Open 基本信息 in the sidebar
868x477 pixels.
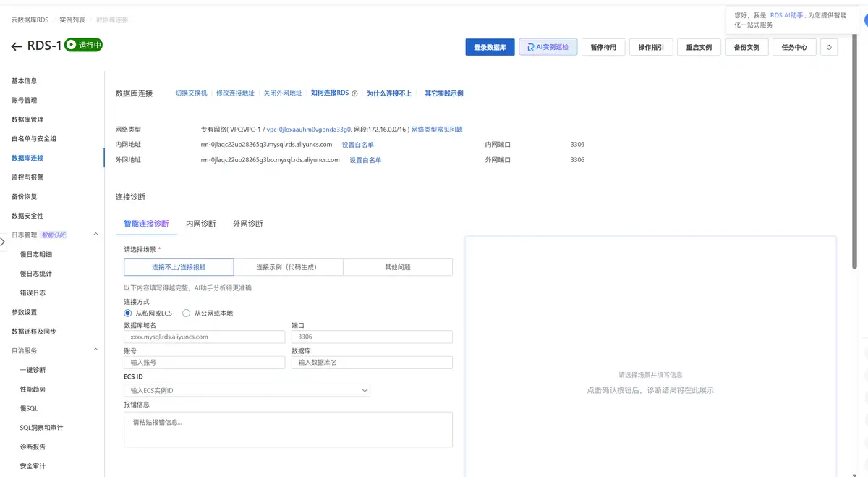click(x=24, y=81)
